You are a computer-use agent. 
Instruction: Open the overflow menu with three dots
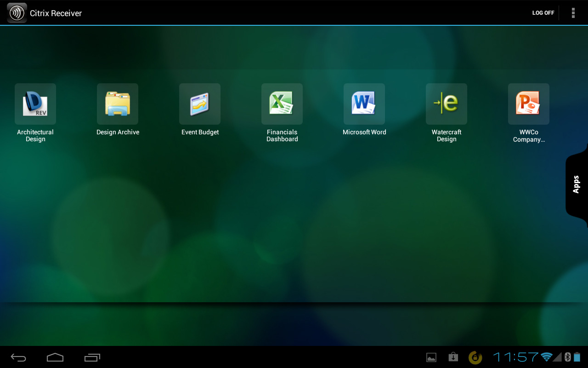point(573,13)
